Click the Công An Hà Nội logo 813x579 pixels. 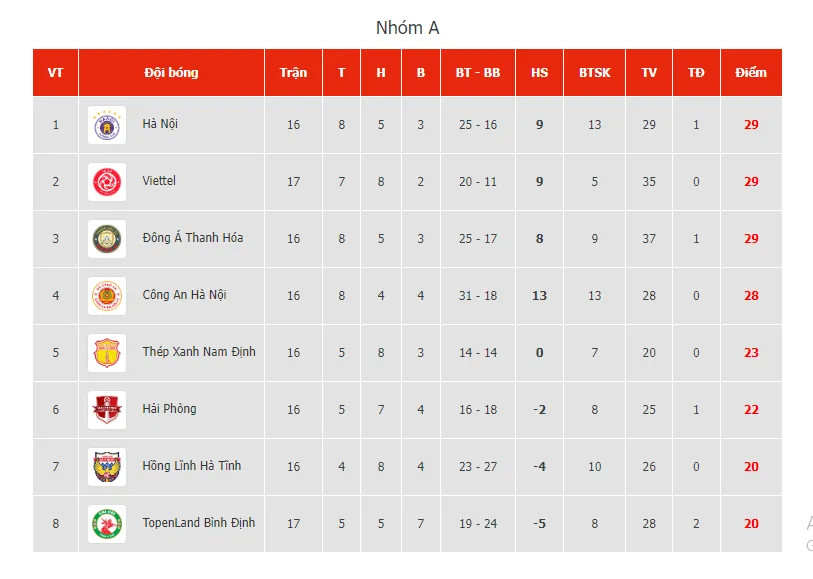click(106, 296)
